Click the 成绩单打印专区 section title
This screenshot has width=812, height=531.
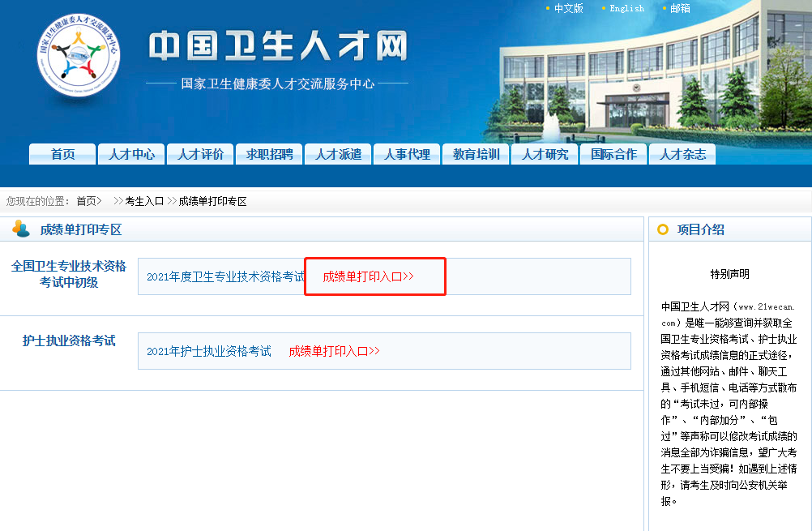point(81,229)
